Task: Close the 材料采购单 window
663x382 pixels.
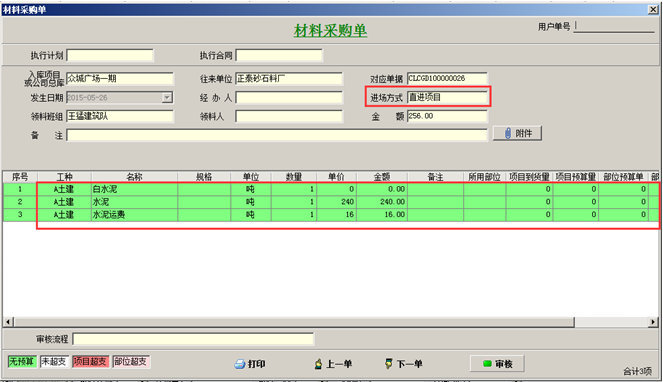Action: click(653, 9)
